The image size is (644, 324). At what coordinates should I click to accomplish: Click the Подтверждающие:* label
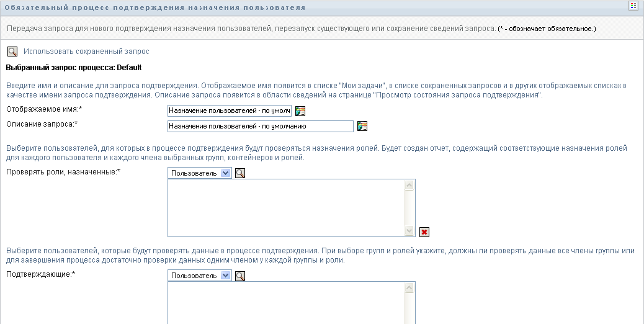[41, 274]
